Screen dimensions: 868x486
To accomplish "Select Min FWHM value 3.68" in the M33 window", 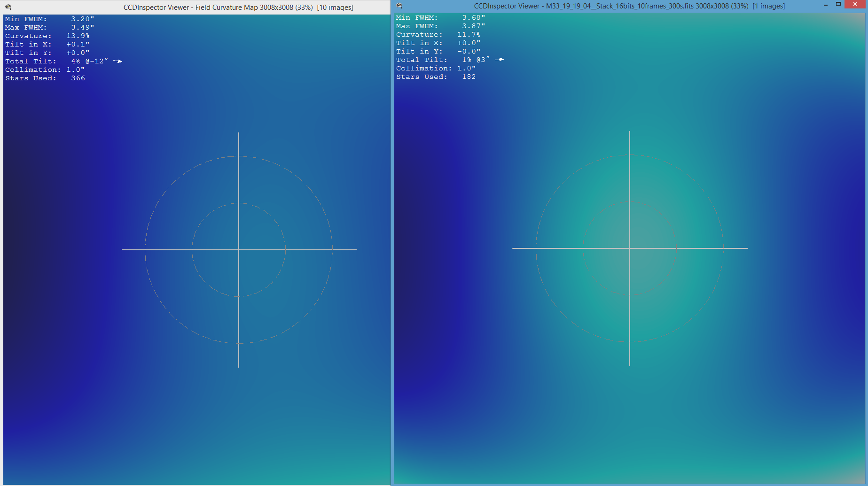I will [x=473, y=18].
